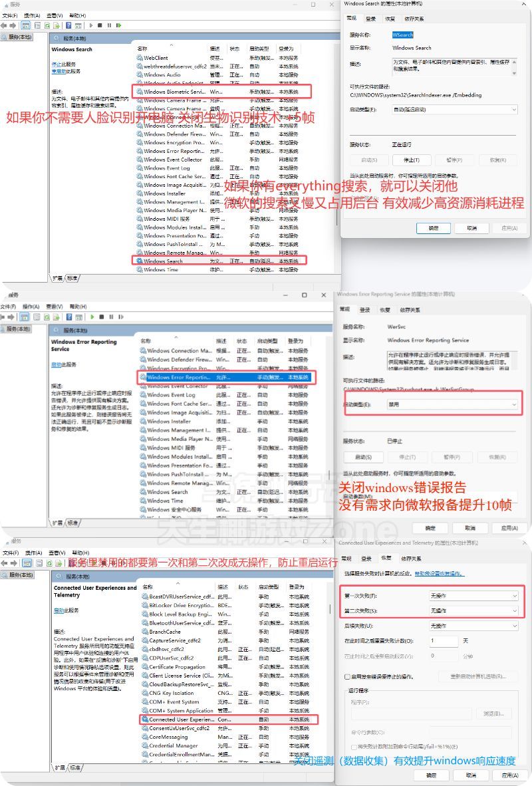Screen dimensions: 532x786
Task: Click 停止(T) button in Windows Search properties
Action: tap(412, 160)
